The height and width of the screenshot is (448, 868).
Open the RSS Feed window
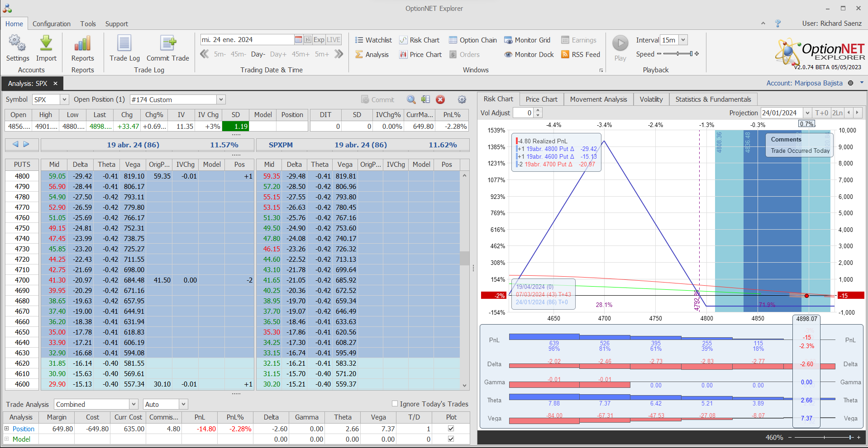[581, 55]
